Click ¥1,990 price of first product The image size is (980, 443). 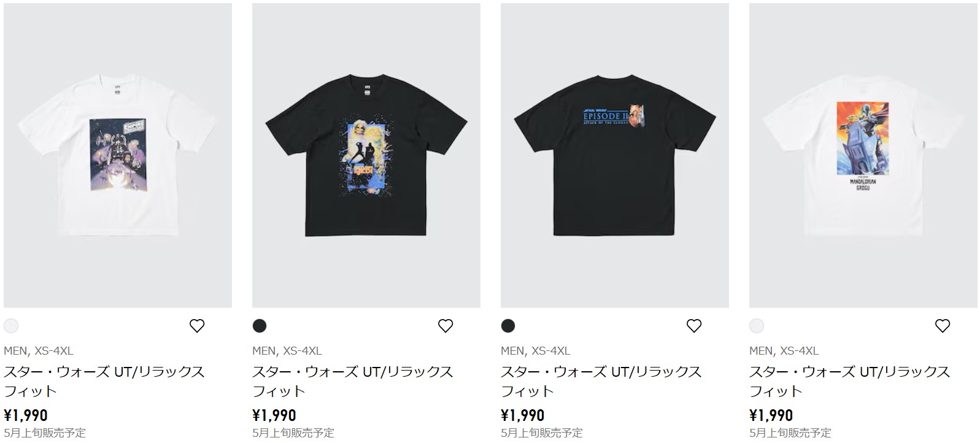26,415
